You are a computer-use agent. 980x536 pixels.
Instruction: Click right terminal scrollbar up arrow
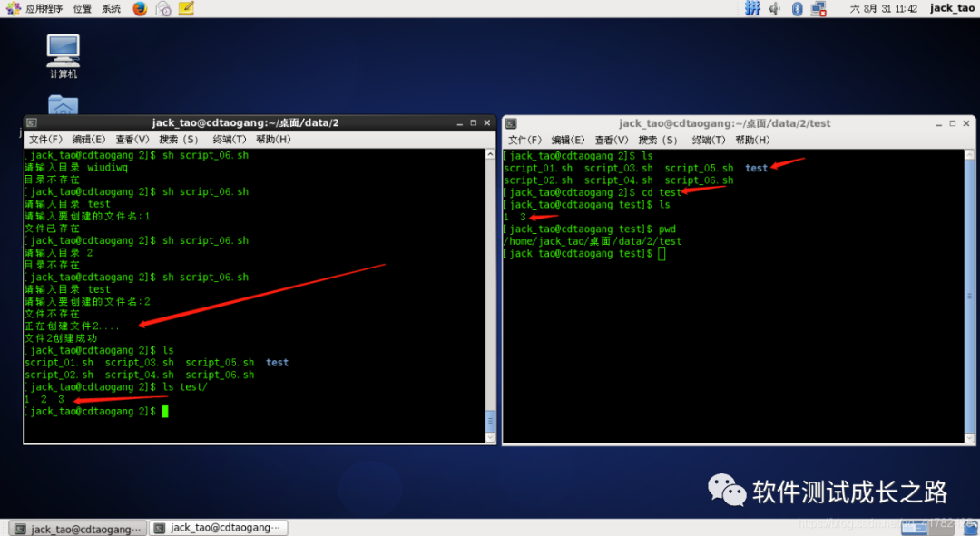(x=969, y=155)
